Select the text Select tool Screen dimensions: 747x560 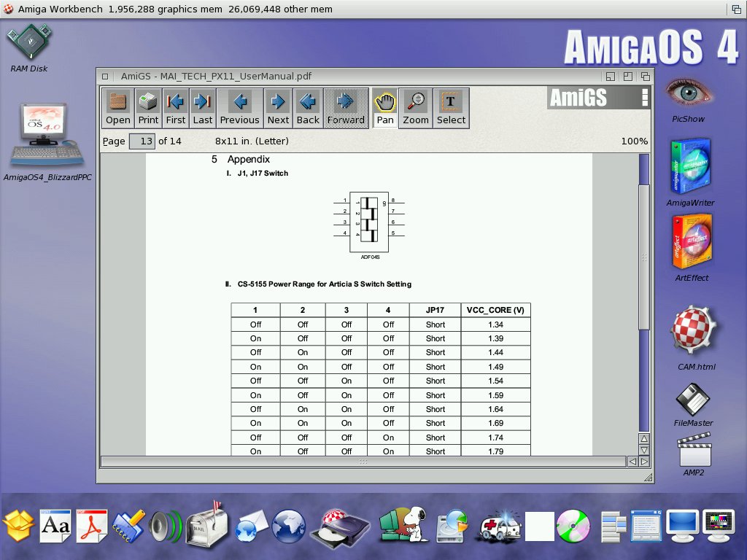451,108
